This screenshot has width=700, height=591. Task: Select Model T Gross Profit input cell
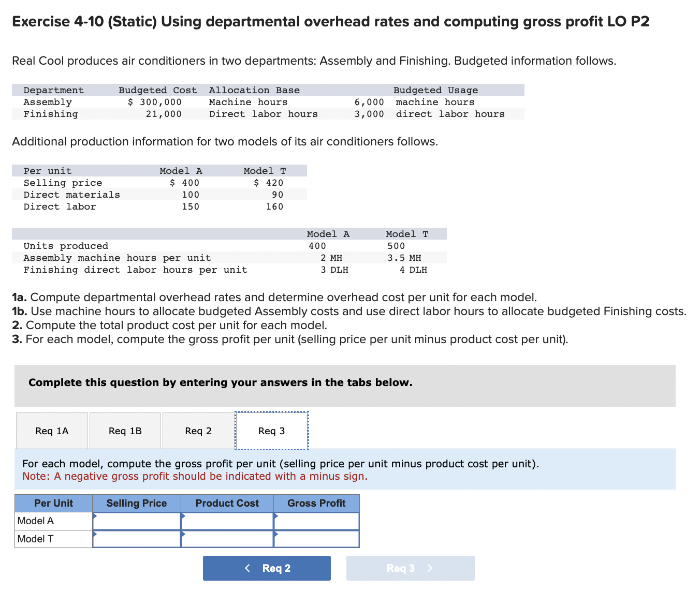coord(316,539)
